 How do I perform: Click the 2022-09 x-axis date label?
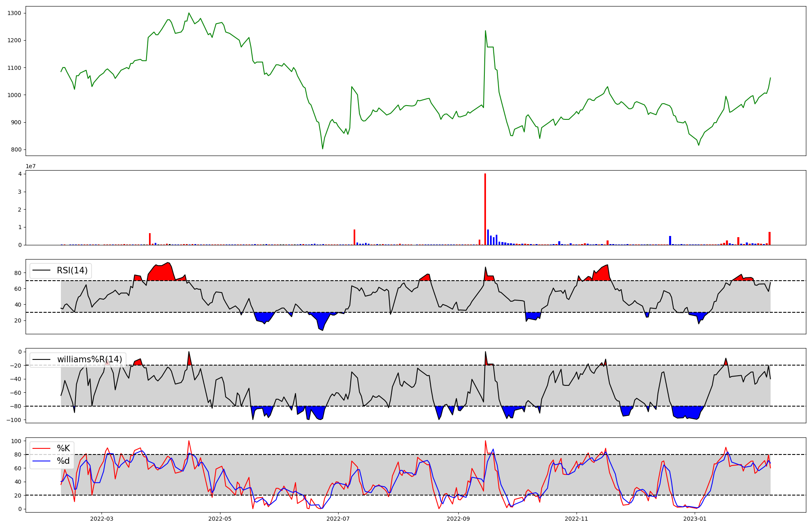tap(458, 519)
